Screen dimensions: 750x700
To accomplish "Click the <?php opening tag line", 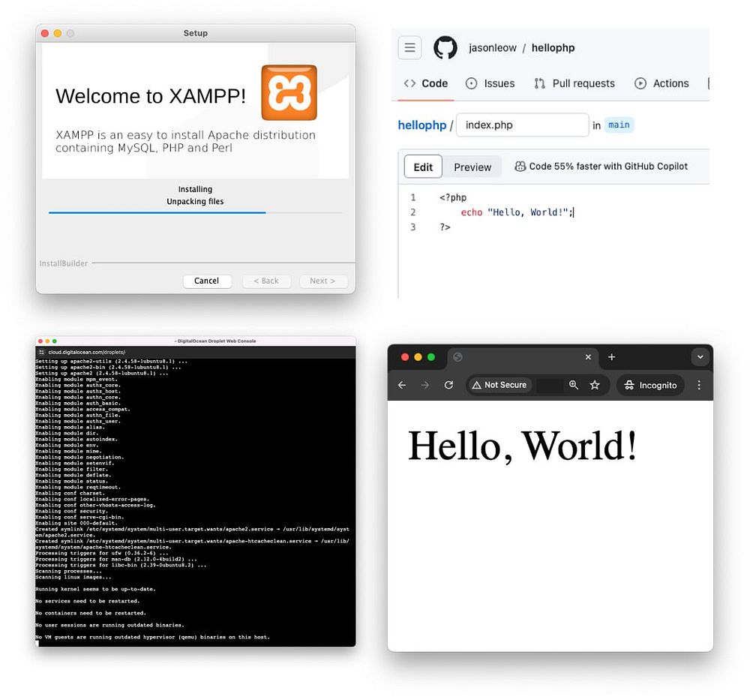I will coord(452,197).
